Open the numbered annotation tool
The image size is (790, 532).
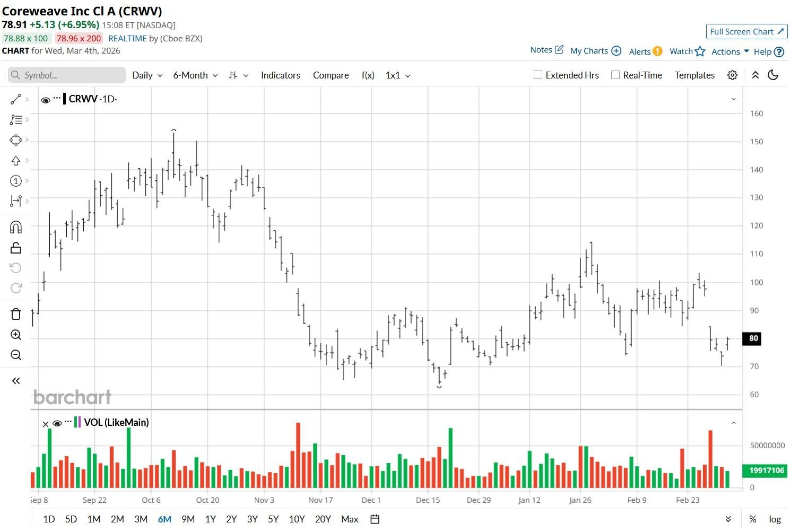[16, 181]
